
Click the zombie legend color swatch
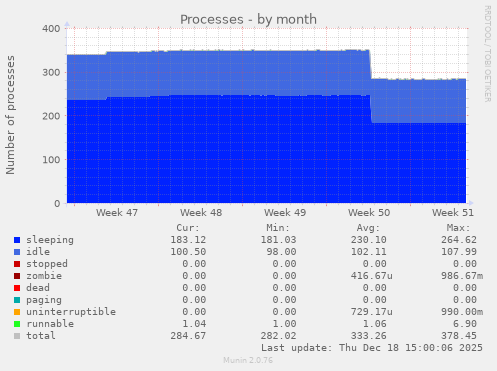17,276
